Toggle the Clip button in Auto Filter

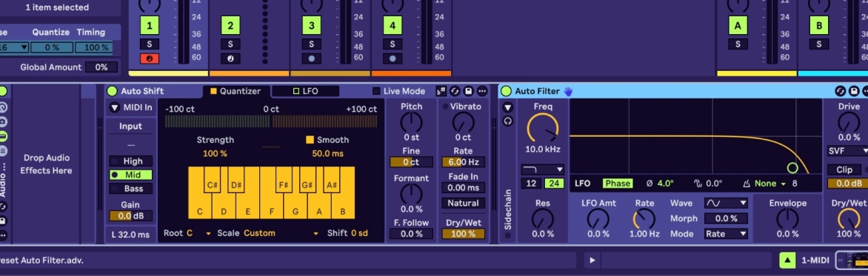coord(844,169)
